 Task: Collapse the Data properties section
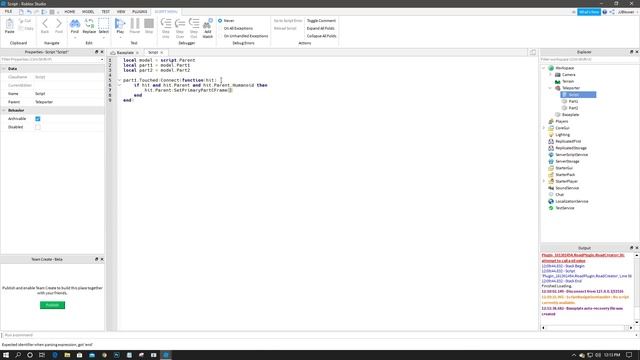click(x=4, y=69)
